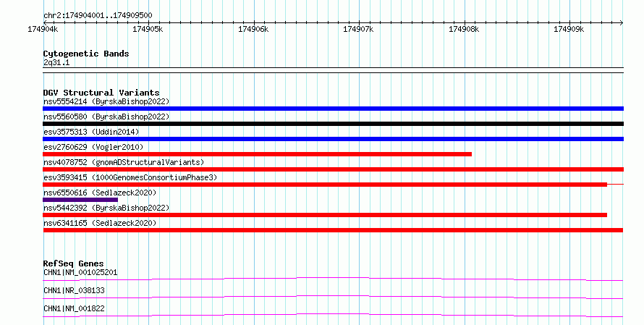Image resolution: width=644 pixels, height=325 pixels.
Task: Open the DGV Structural Variants track title
Action: pos(101,93)
